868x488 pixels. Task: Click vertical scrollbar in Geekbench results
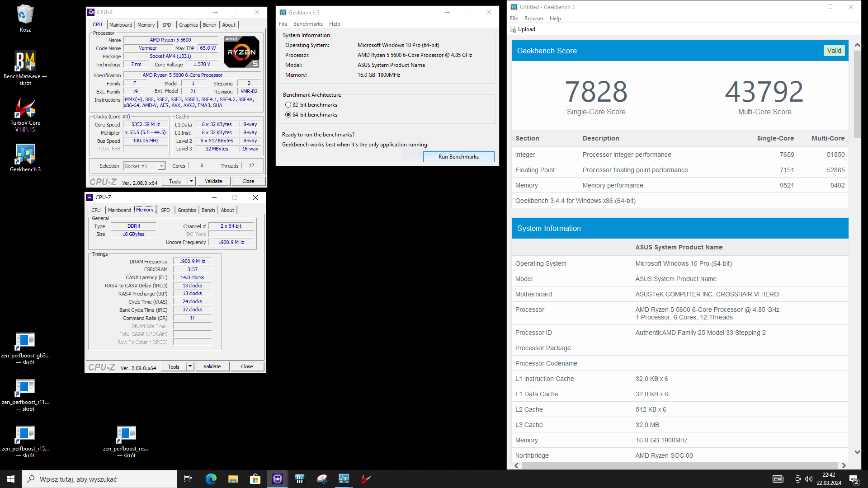pyautogui.click(x=857, y=95)
